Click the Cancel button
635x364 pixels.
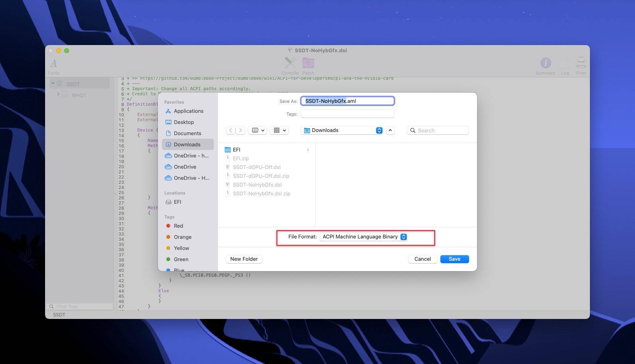[422, 259]
